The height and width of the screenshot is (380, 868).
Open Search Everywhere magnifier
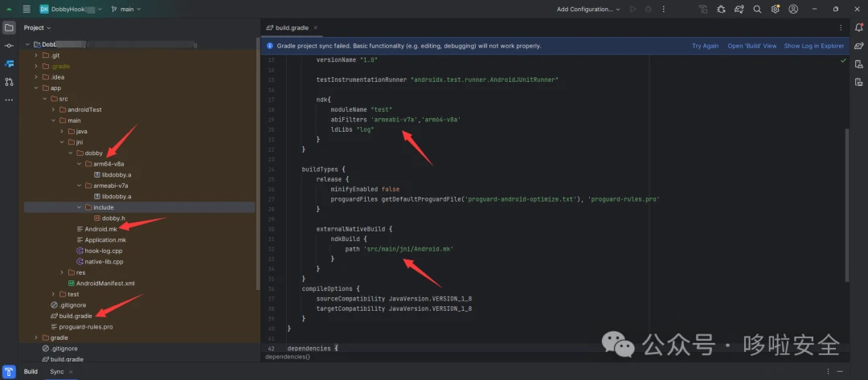(757, 9)
